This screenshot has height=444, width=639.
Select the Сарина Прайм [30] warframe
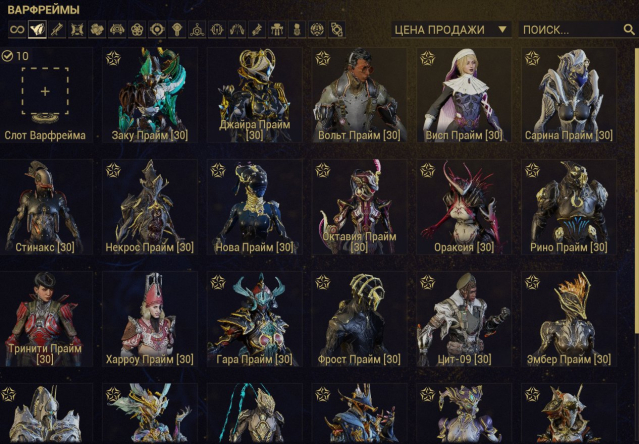569,94
